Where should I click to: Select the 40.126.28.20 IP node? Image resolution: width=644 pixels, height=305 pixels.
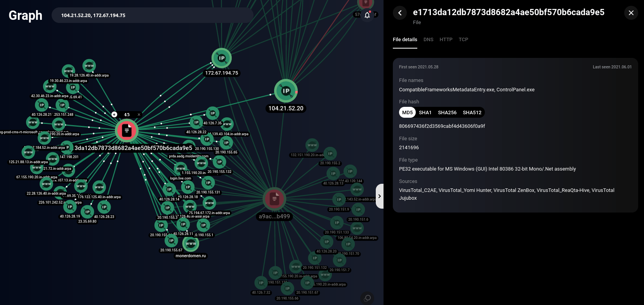point(326,242)
